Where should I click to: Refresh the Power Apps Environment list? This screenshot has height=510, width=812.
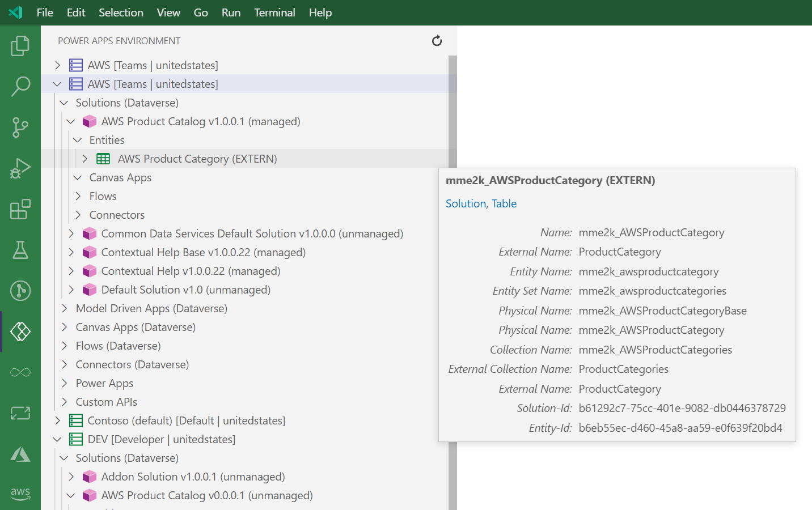pyautogui.click(x=437, y=41)
